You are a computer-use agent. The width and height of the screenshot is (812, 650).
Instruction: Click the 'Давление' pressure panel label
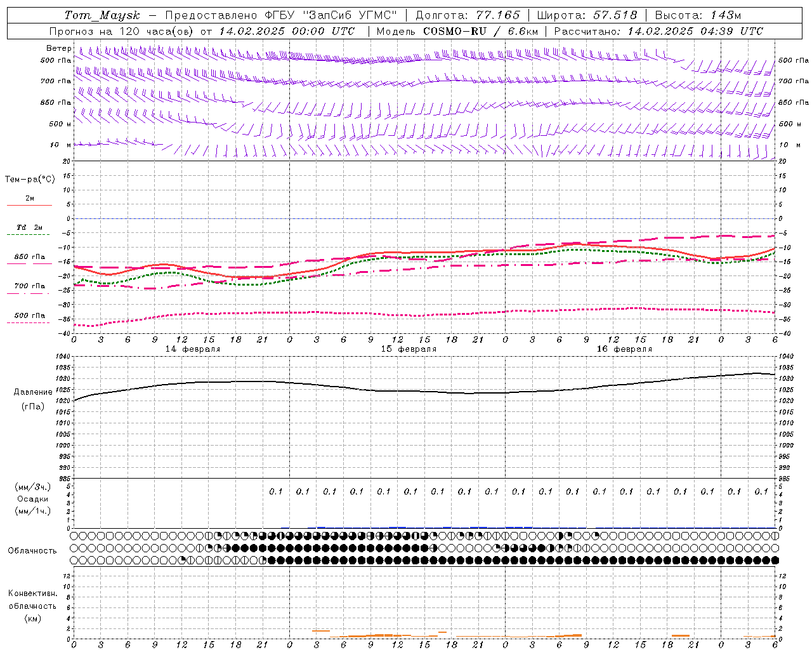pos(33,392)
